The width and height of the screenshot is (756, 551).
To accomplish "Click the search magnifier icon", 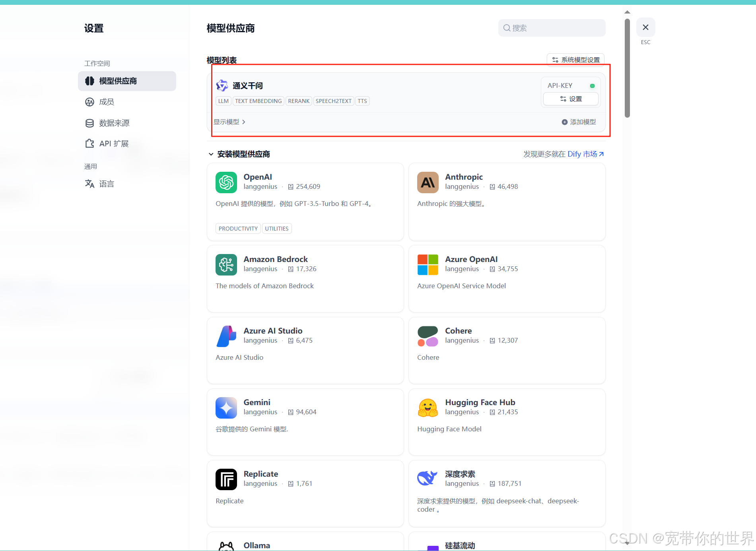I will (507, 28).
